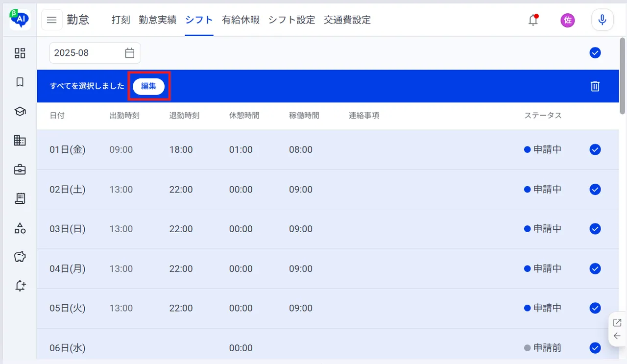Screen dimensions: 627x364
Task: Click the 09:00 start time for 01日(金)
Action: pyautogui.click(x=121, y=150)
